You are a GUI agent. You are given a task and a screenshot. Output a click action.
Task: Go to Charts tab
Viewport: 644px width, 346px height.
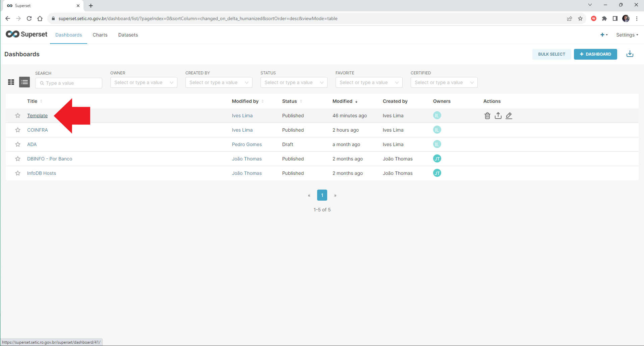point(100,35)
